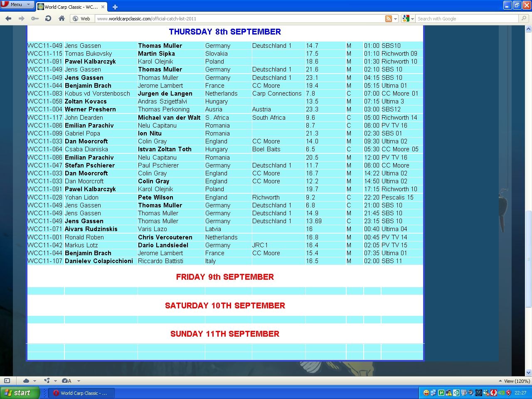532x399 pixels.
Task: Click the browser Back arrow
Action: point(8,18)
